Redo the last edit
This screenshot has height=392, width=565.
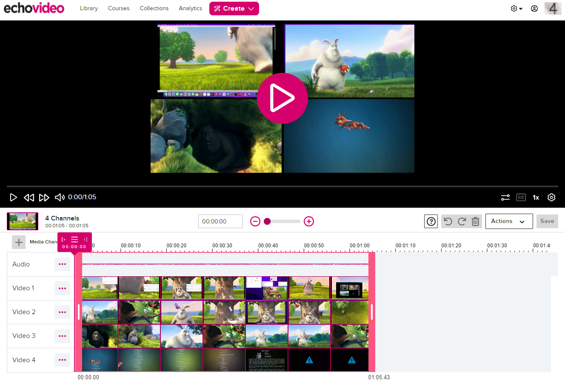tap(462, 221)
